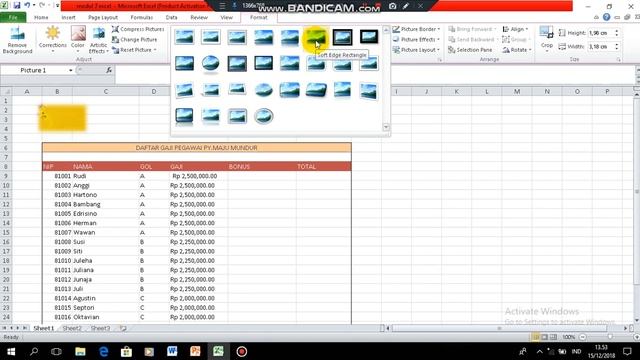This screenshot has height=360, width=640.
Task: Click the cell containing Bambang
Action: point(105,204)
